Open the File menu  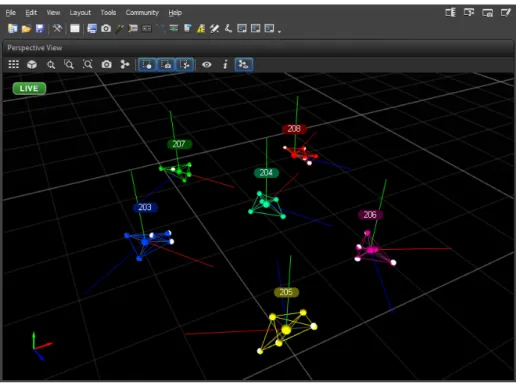(x=11, y=13)
